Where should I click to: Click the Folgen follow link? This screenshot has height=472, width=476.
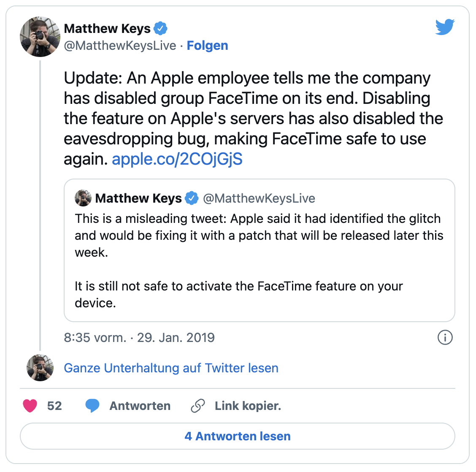[207, 46]
